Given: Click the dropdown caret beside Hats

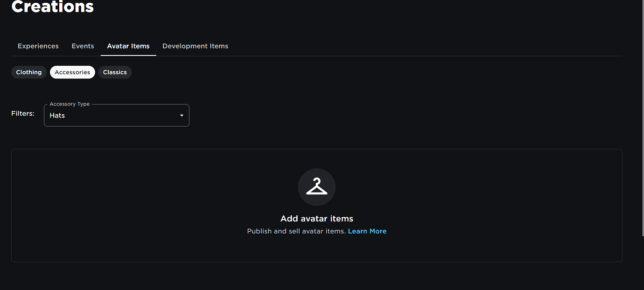Looking at the screenshot, I should tap(181, 115).
